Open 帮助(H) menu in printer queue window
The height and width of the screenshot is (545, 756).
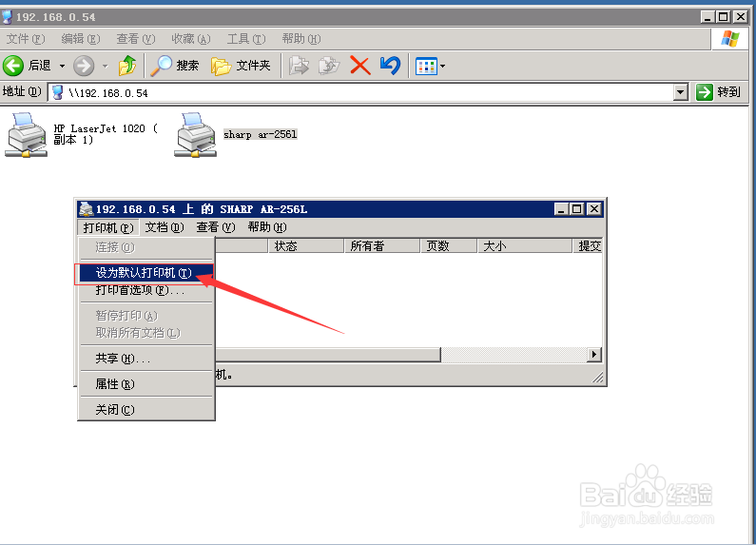click(267, 227)
